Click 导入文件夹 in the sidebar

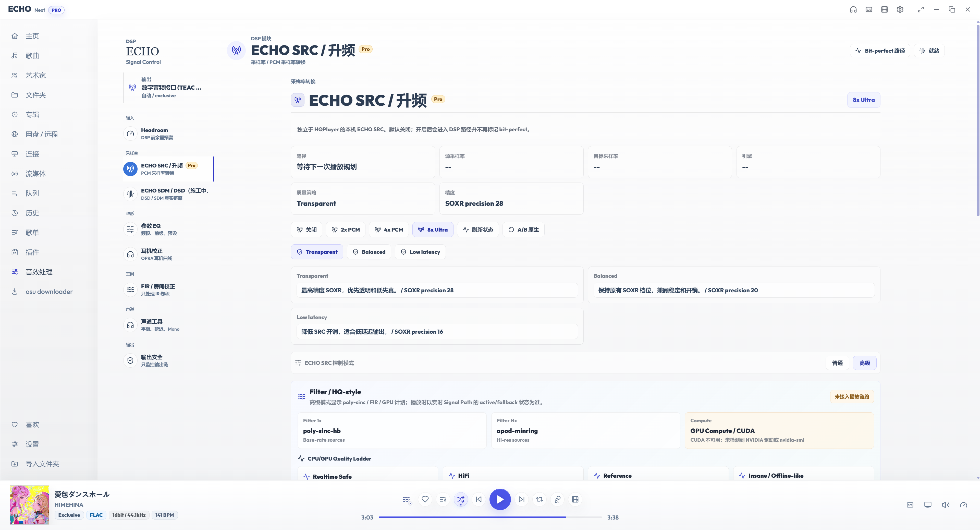49,464
